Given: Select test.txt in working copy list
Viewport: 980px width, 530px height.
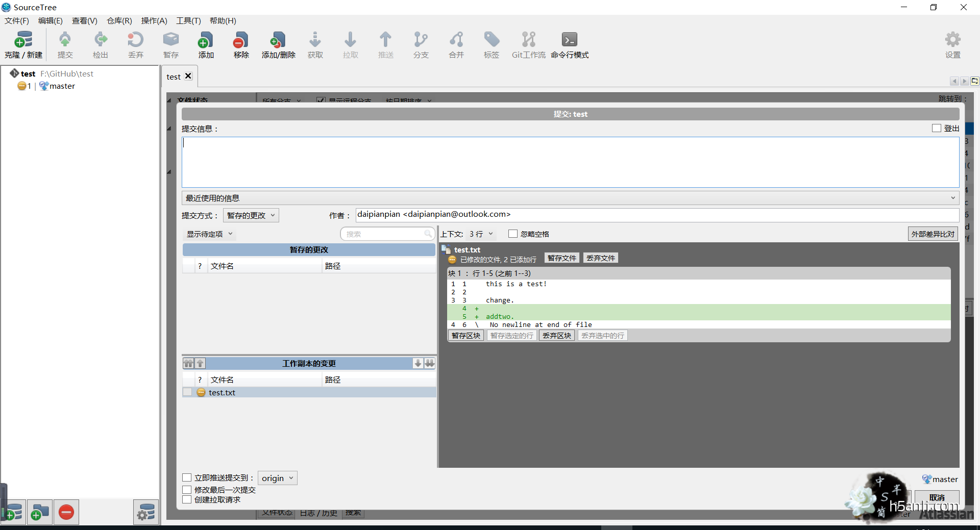Looking at the screenshot, I should [309, 392].
